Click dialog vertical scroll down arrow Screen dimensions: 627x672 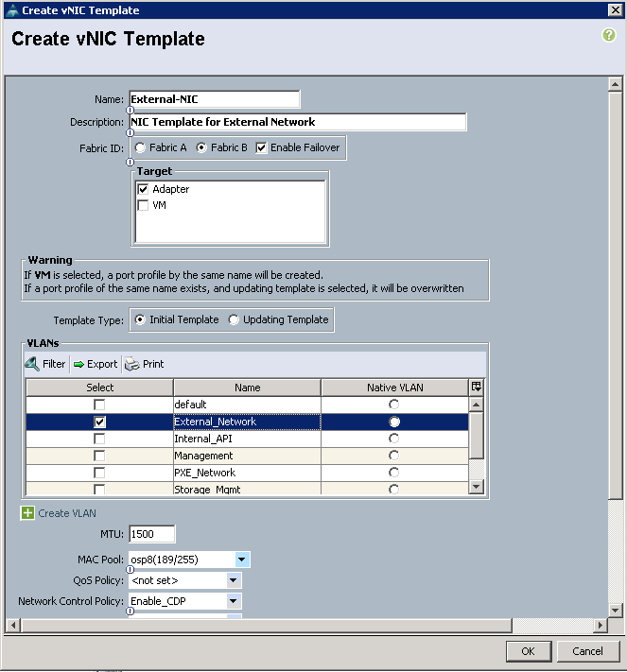coord(616,610)
